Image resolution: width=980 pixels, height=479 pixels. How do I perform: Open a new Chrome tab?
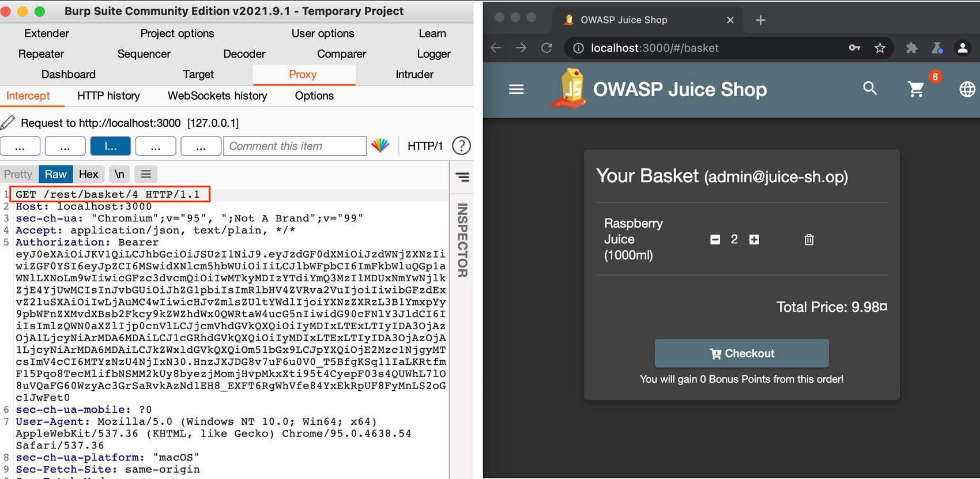(x=760, y=20)
